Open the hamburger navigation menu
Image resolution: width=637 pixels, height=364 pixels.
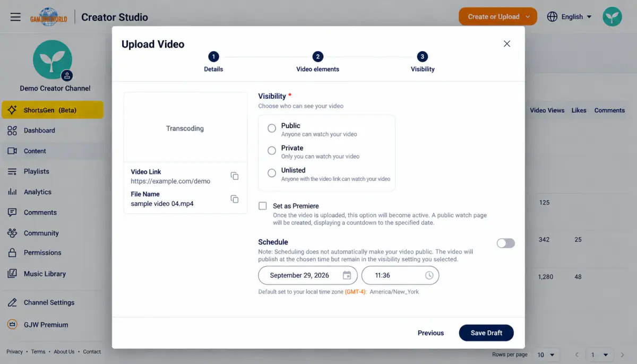pyautogui.click(x=15, y=17)
